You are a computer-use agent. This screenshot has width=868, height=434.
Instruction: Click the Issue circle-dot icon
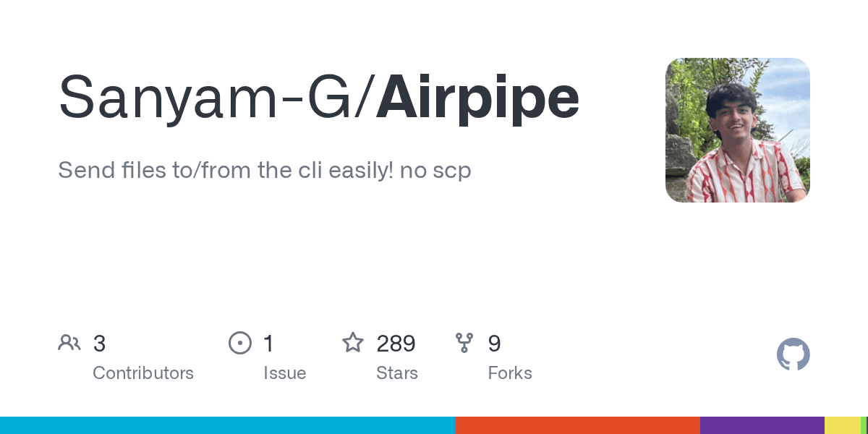pyautogui.click(x=240, y=343)
